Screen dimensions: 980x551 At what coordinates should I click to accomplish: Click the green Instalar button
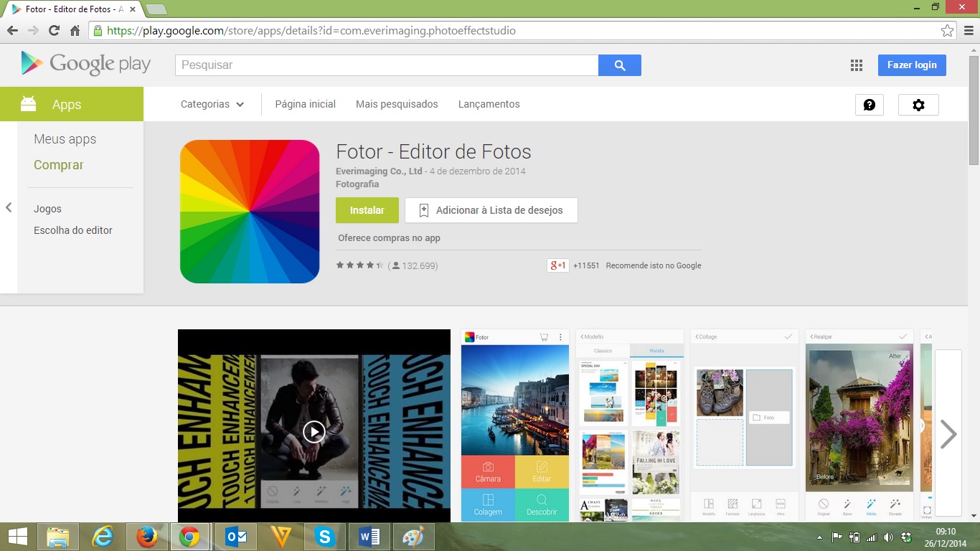pyautogui.click(x=367, y=210)
